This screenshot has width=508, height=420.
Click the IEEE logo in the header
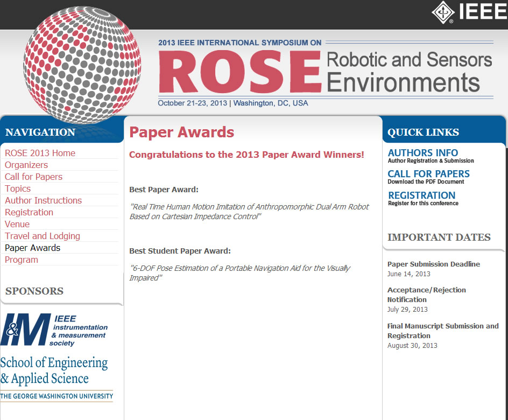pos(469,12)
